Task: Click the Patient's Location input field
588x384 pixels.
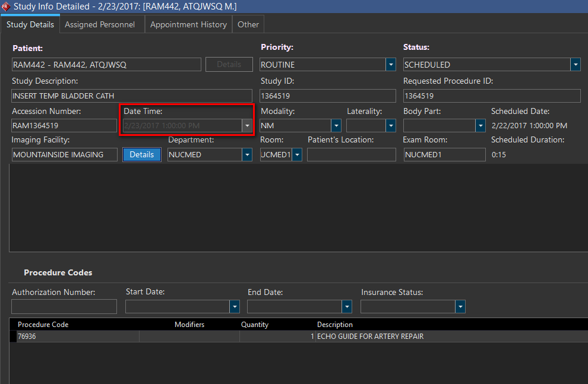Action: [x=351, y=155]
